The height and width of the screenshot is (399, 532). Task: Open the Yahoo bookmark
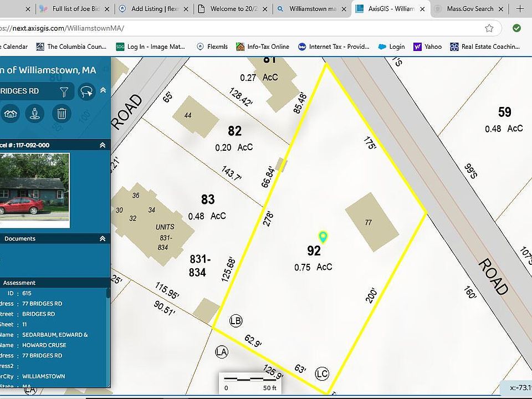[427, 47]
